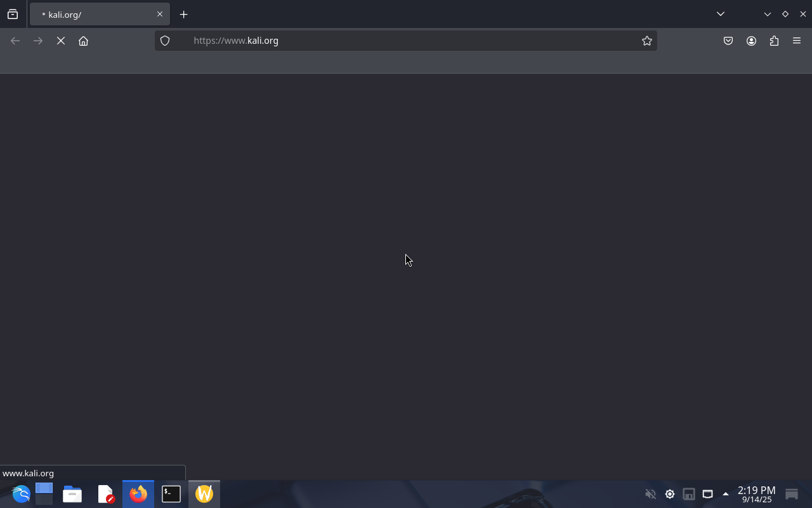Open the terminal emulator from taskbar
Image resolution: width=812 pixels, height=508 pixels.
(x=171, y=493)
